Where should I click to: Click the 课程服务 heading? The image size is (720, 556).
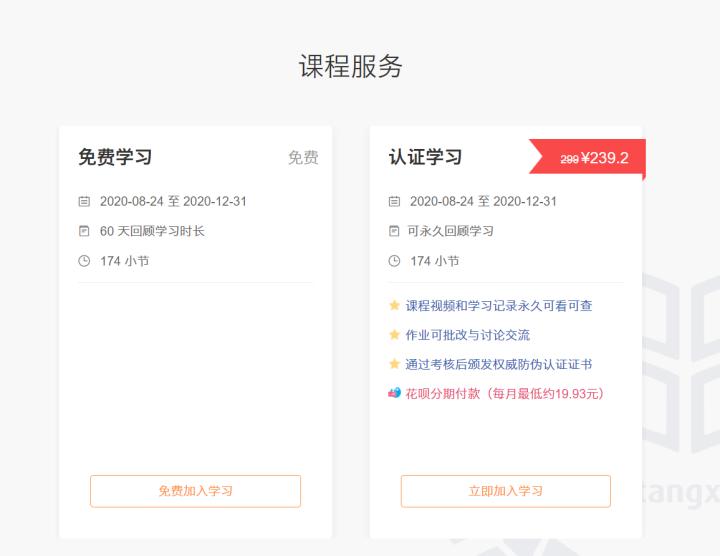pos(351,66)
